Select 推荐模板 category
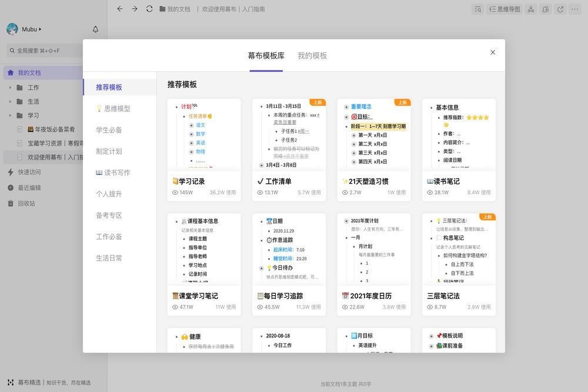588x392 pixels. coord(119,87)
